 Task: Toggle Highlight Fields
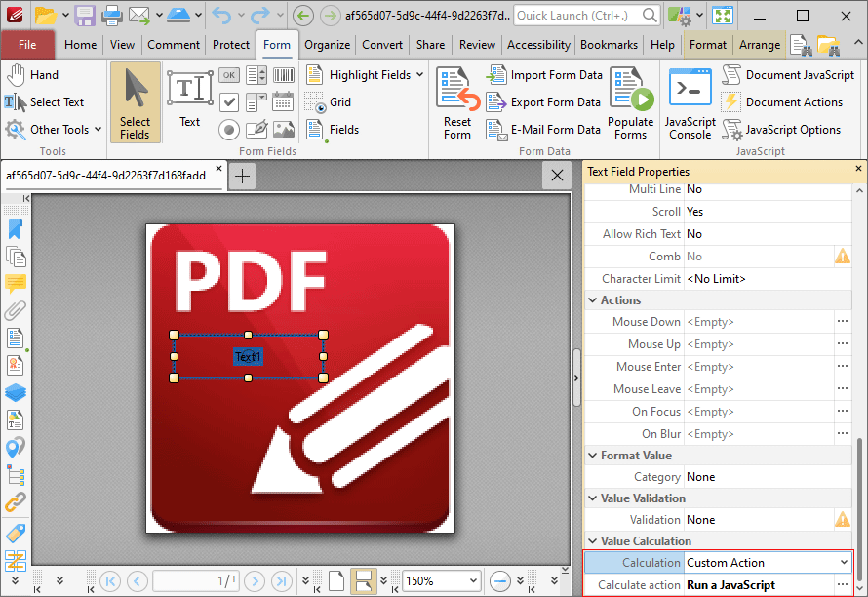358,75
